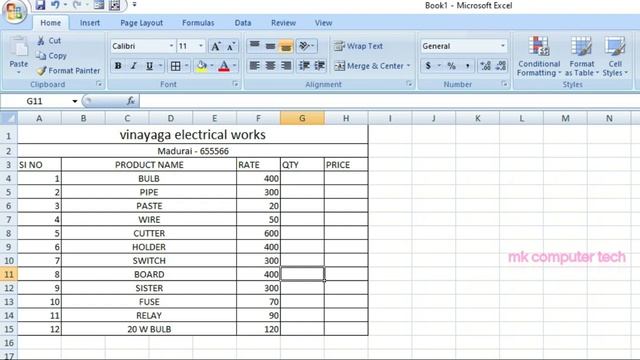Viewport: 640px width, 360px height.
Task: Click Merge & Center
Action: 369,66
